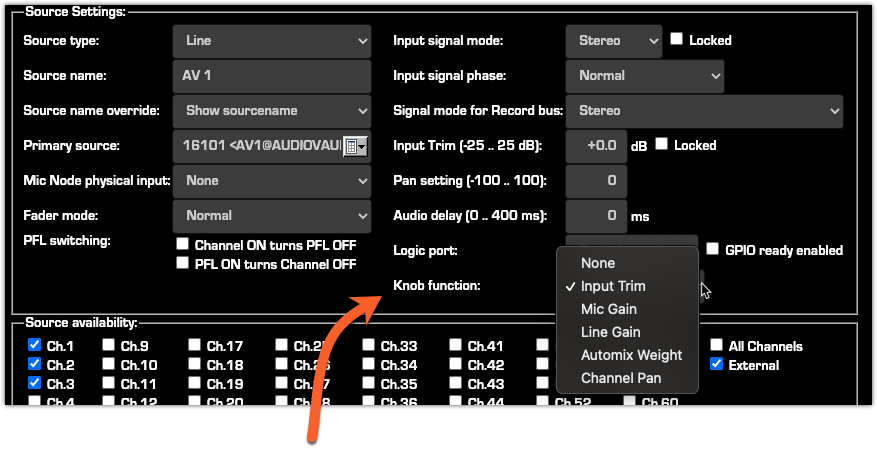Click the Source name text field
877x457 pixels.
(x=271, y=76)
